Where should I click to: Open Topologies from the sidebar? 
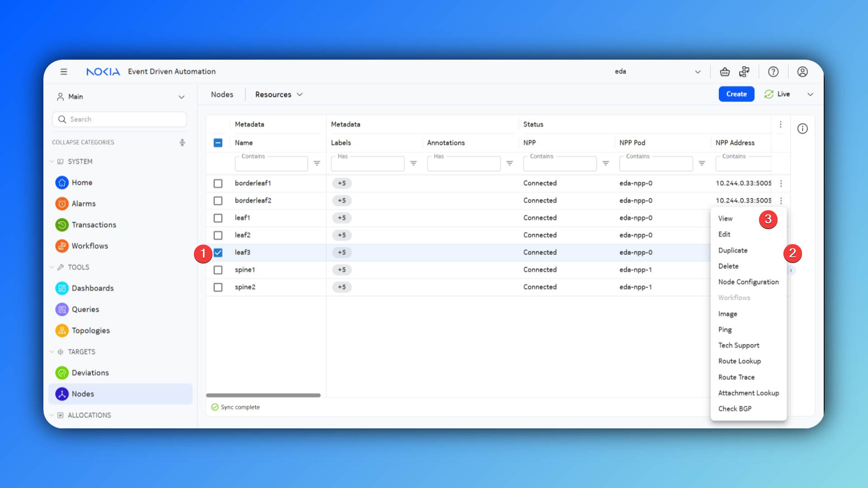[90, 331]
